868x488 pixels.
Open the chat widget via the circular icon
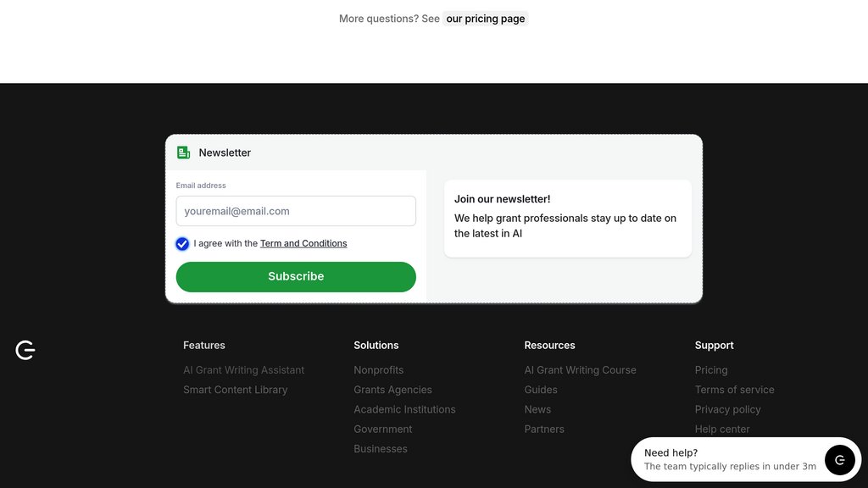point(839,460)
